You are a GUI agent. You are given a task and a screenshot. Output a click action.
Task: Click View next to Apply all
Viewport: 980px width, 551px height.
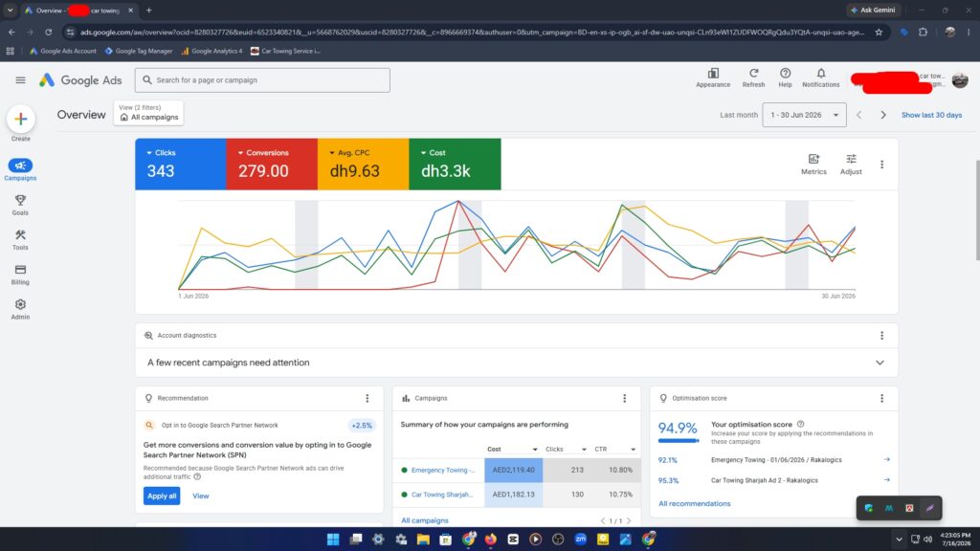coord(201,496)
